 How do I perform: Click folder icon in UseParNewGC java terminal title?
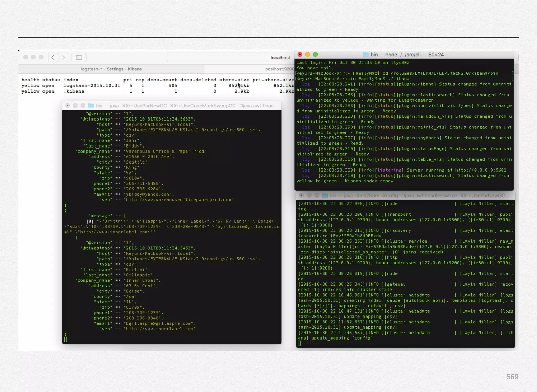click(x=91, y=106)
